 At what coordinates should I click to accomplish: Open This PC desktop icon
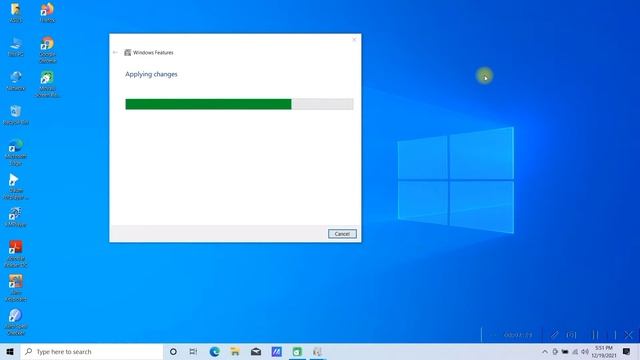16,47
